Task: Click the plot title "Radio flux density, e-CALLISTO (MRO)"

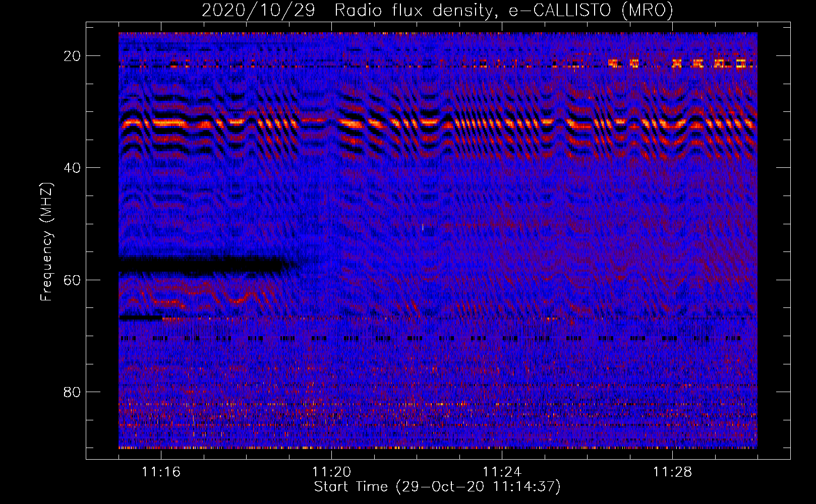Action: [x=503, y=11]
